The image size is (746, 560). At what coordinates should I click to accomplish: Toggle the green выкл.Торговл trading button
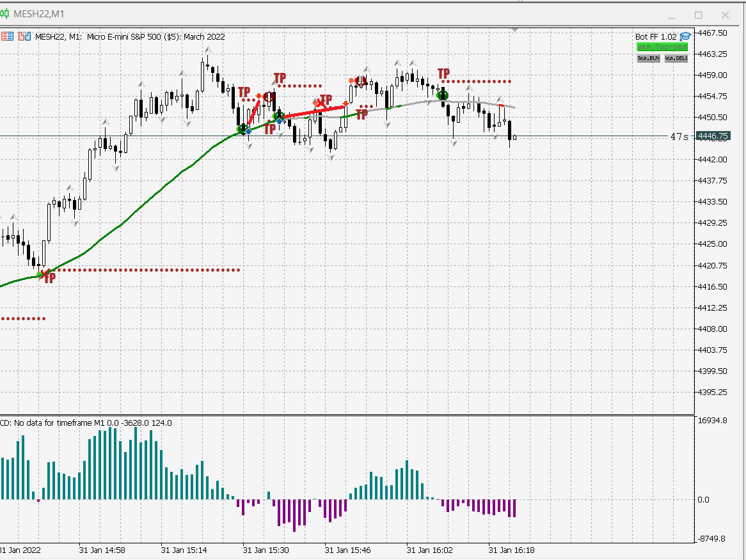tap(662, 47)
